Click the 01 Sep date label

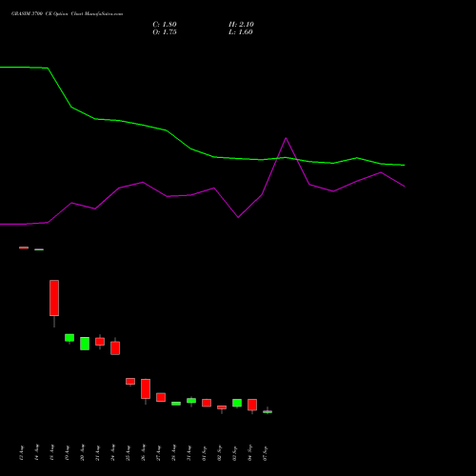point(205,452)
